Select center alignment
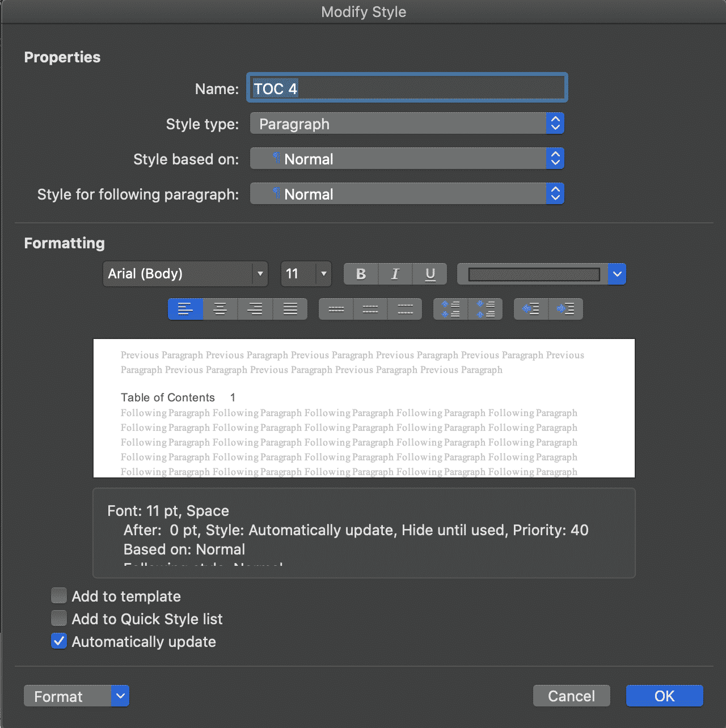The width and height of the screenshot is (726, 728). point(220,309)
